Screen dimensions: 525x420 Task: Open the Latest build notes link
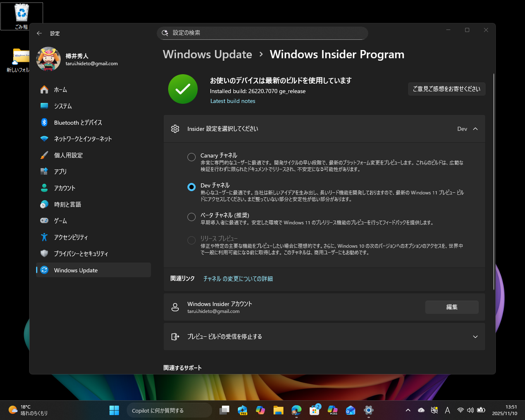233,101
